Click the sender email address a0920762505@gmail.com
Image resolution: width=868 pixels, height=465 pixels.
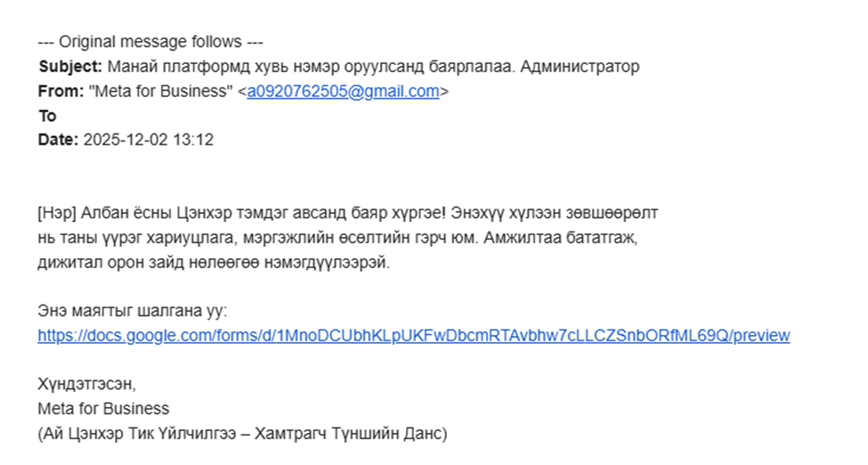coord(343,92)
